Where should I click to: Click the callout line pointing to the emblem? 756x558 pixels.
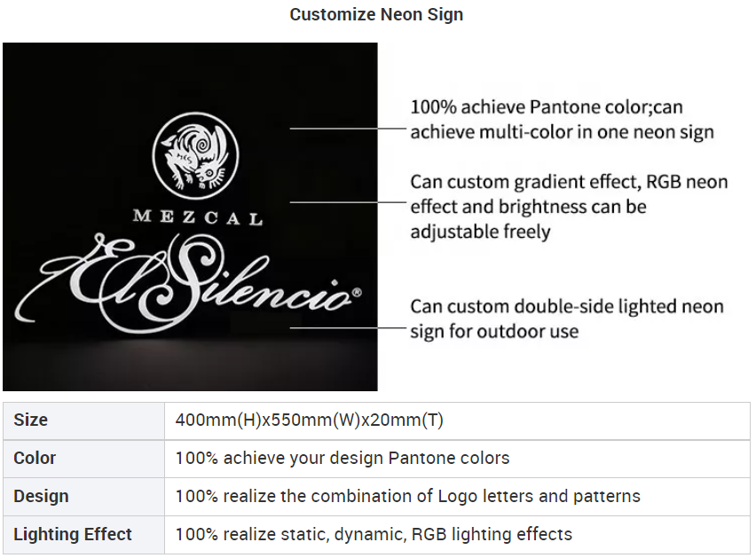tap(346, 129)
